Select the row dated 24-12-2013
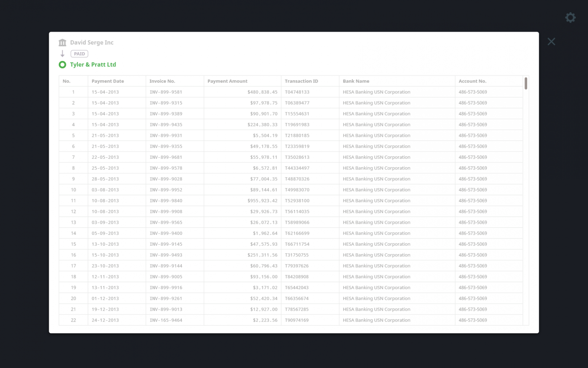 click(x=105, y=320)
